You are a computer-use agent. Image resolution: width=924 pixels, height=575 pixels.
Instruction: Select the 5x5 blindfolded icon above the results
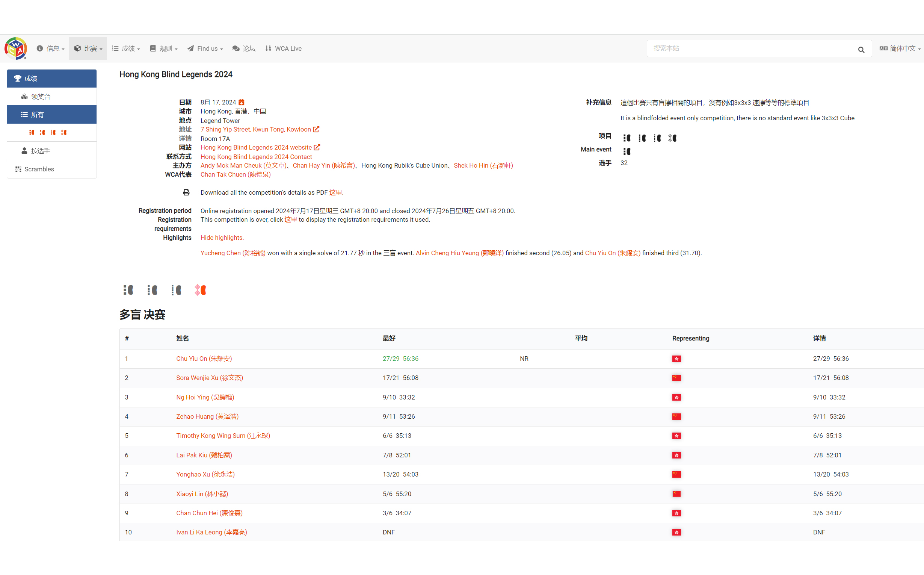click(x=176, y=290)
